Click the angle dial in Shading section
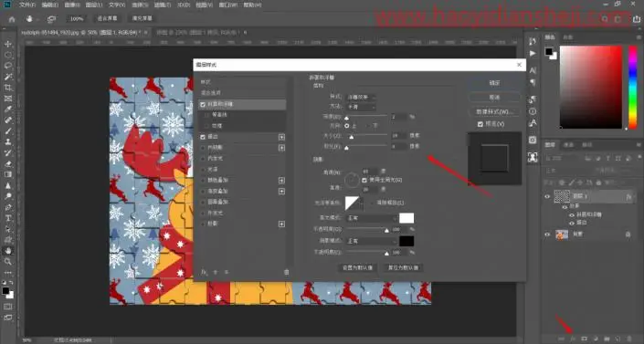Image resolution: width=644 pixels, height=344 pixels. coord(352,180)
